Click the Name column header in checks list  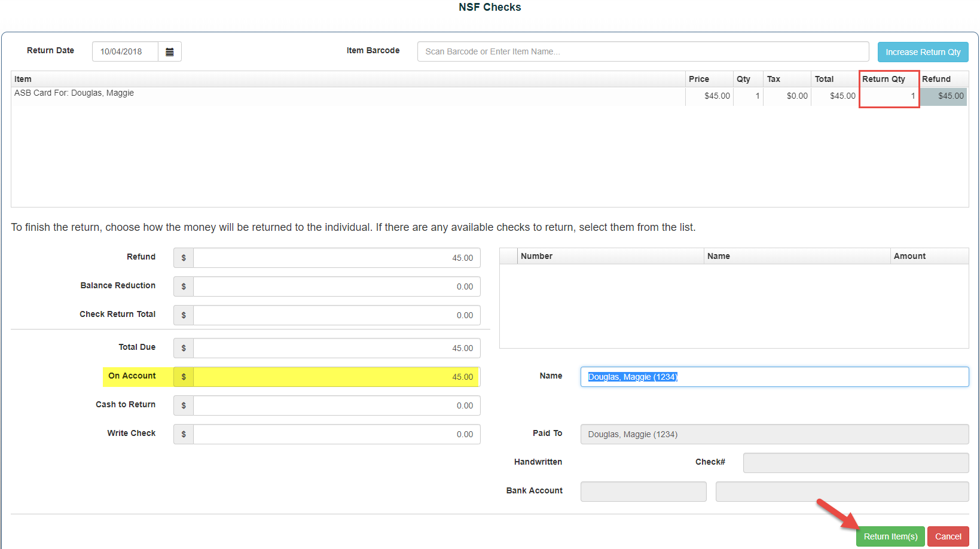(x=797, y=256)
